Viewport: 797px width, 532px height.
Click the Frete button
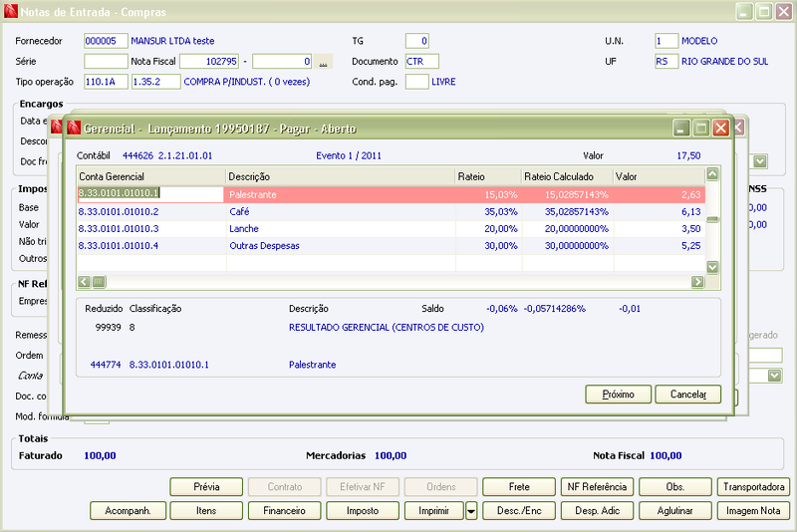tap(519, 487)
